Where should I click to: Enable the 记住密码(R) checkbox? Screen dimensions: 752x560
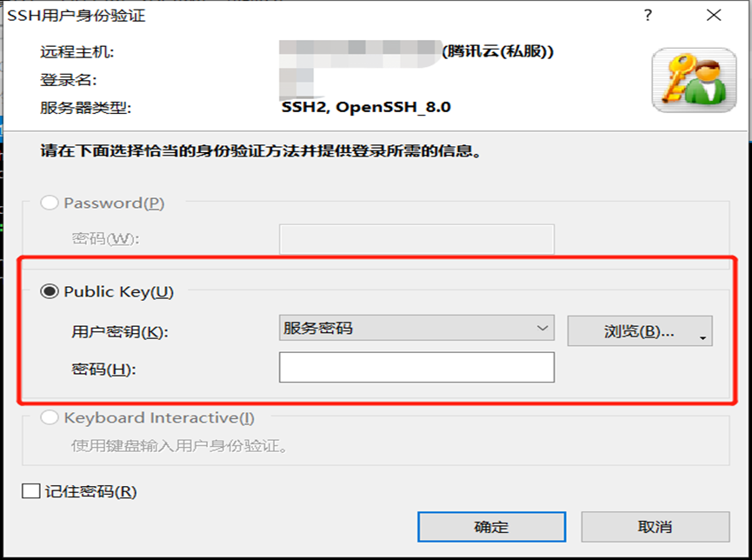[x=30, y=491]
